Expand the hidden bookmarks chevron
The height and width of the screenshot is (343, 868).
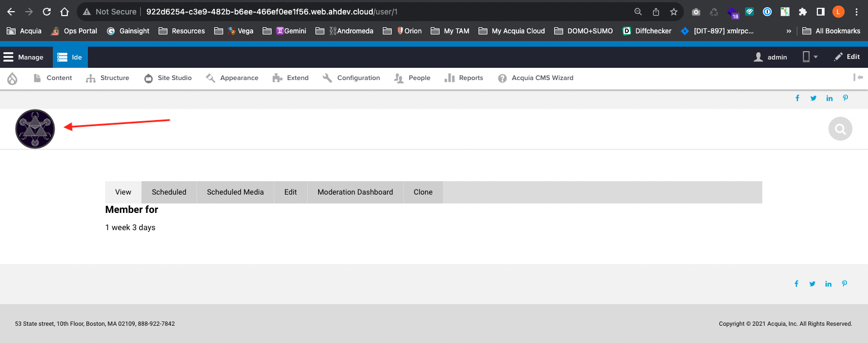tap(788, 31)
